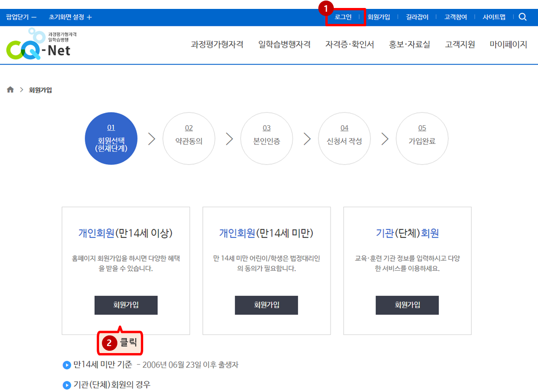This screenshot has height=392, width=538.
Task: Open the 고객참여 link
Action: point(456,17)
